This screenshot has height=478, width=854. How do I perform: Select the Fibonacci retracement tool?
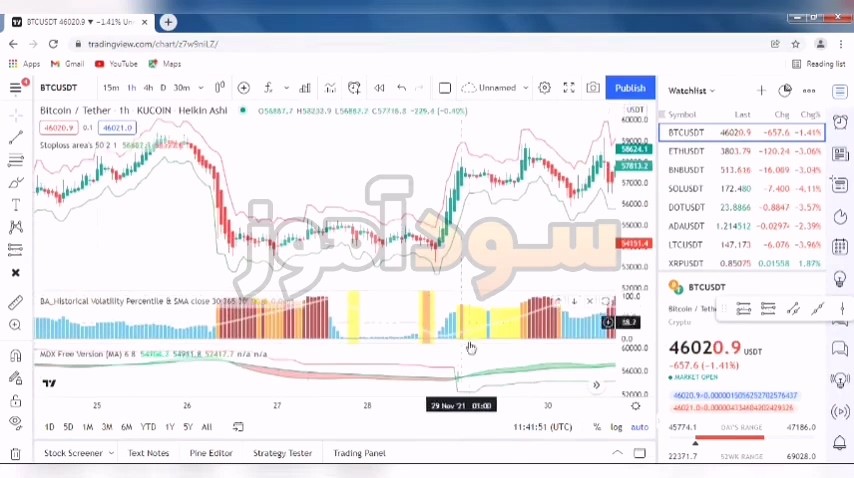tap(16, 160)
